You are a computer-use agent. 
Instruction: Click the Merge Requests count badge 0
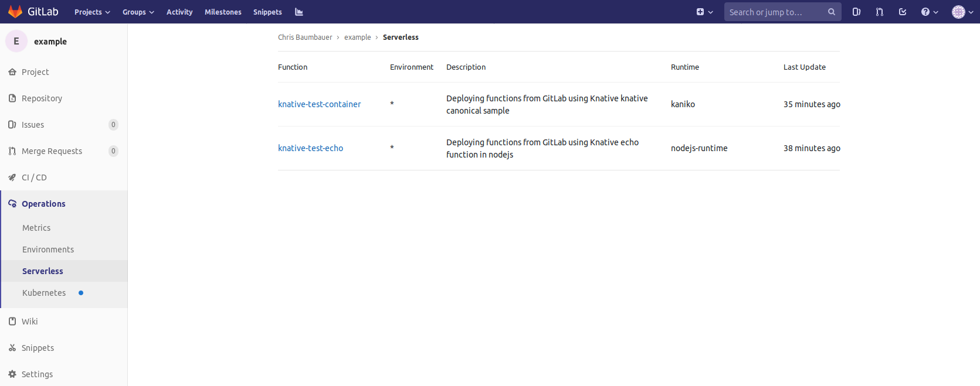113,151
